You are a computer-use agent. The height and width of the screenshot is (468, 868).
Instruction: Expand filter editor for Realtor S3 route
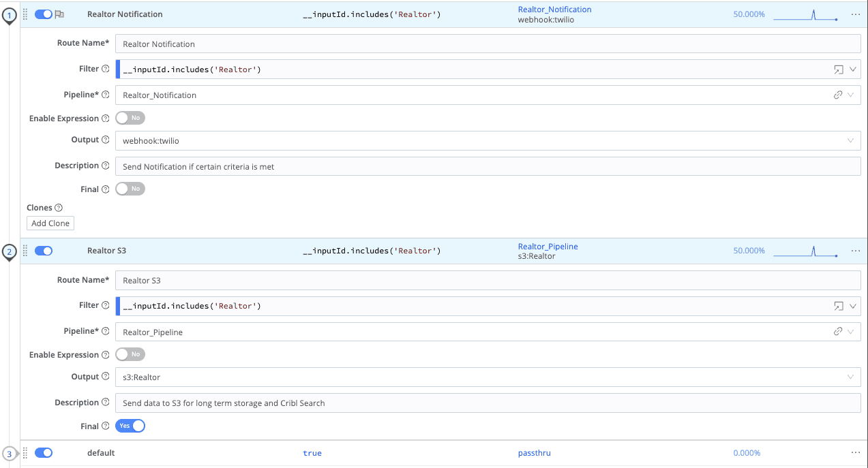[838, 307]
